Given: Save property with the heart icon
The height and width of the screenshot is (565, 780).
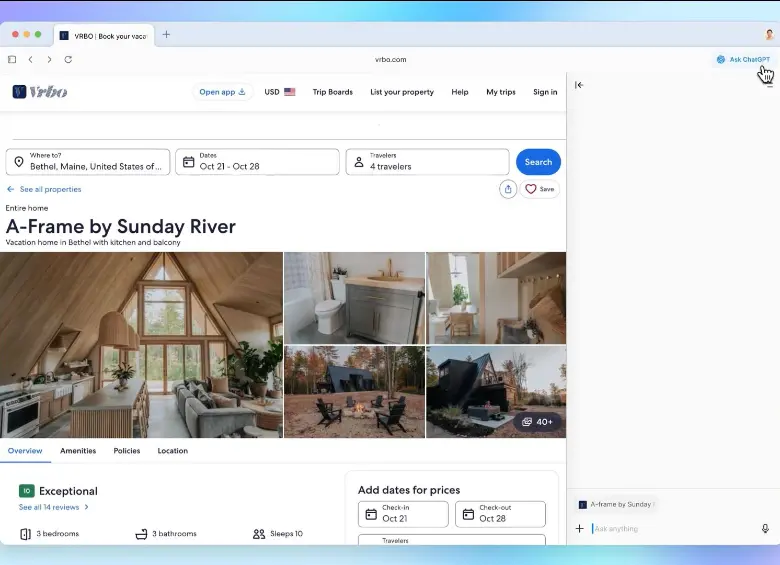Looking at the screenshot, I should click(539, 189).
